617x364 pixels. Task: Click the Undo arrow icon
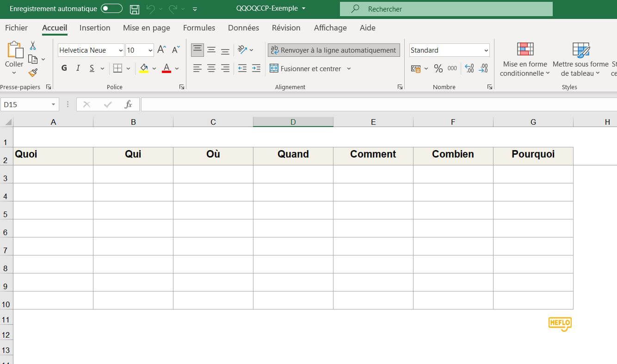tap(150, 9)
